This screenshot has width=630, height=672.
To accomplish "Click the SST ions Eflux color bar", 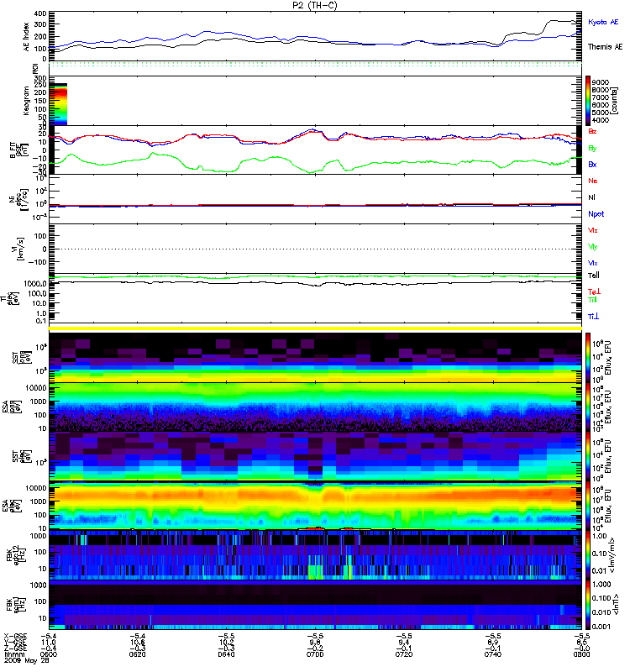I will (588, 356).
